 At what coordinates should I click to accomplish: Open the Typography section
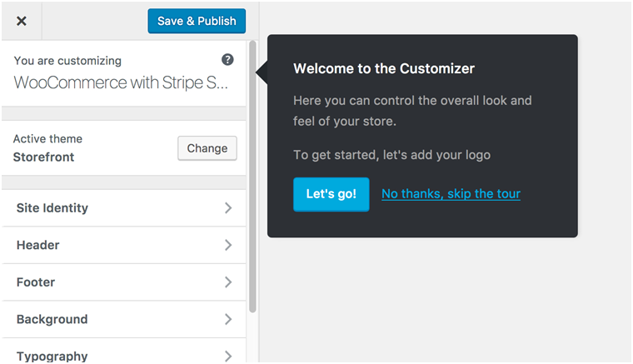point(123,351)
